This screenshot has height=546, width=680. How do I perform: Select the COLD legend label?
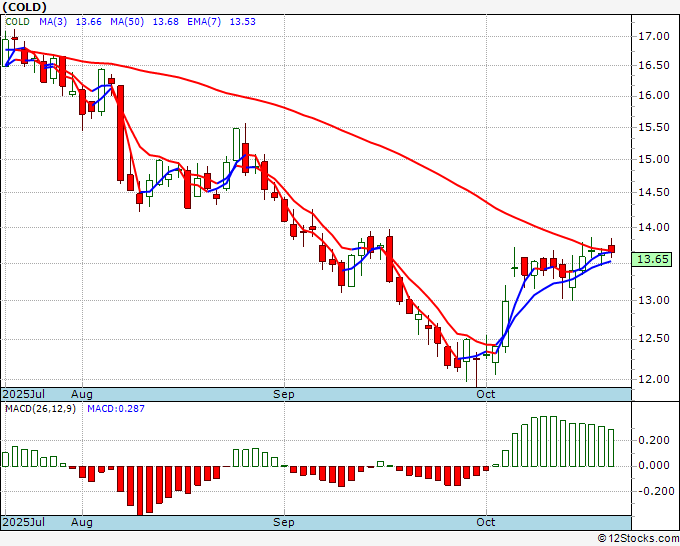click(17, 22)
